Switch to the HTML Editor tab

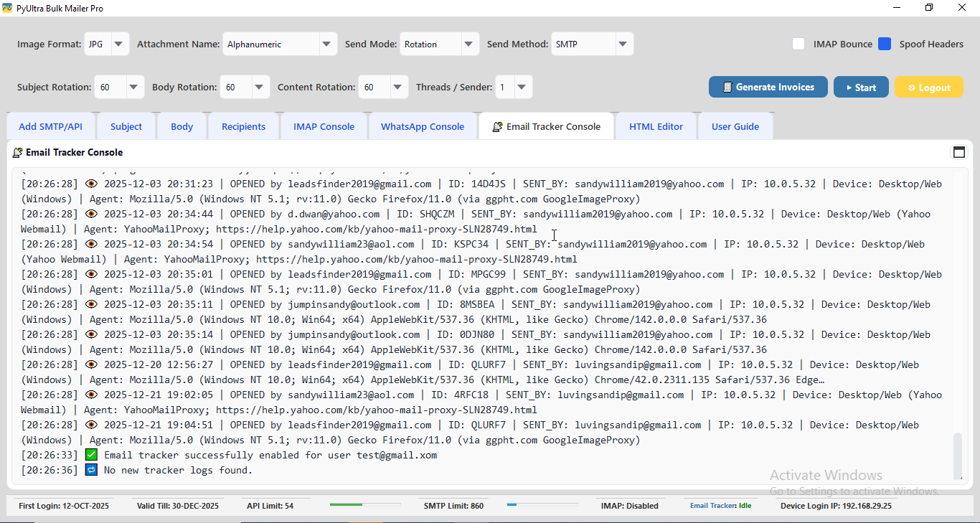(x=656, y=126)
